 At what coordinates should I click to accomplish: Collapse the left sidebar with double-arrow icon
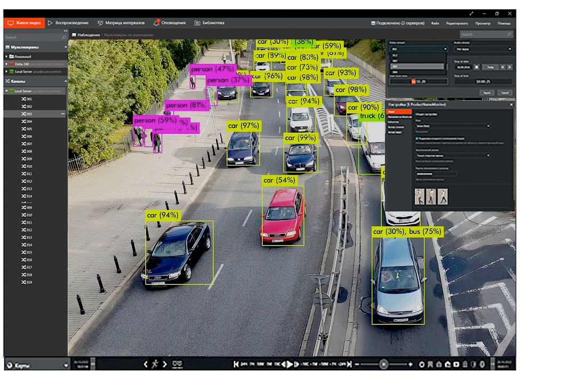[x=65, y=31]
